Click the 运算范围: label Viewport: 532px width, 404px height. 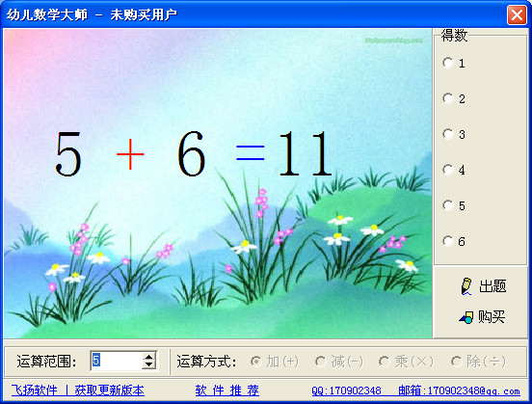click(46, 362)
